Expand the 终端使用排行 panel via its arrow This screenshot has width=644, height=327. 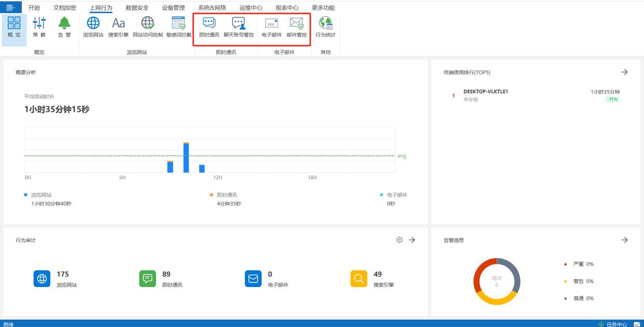pos(624,72)
